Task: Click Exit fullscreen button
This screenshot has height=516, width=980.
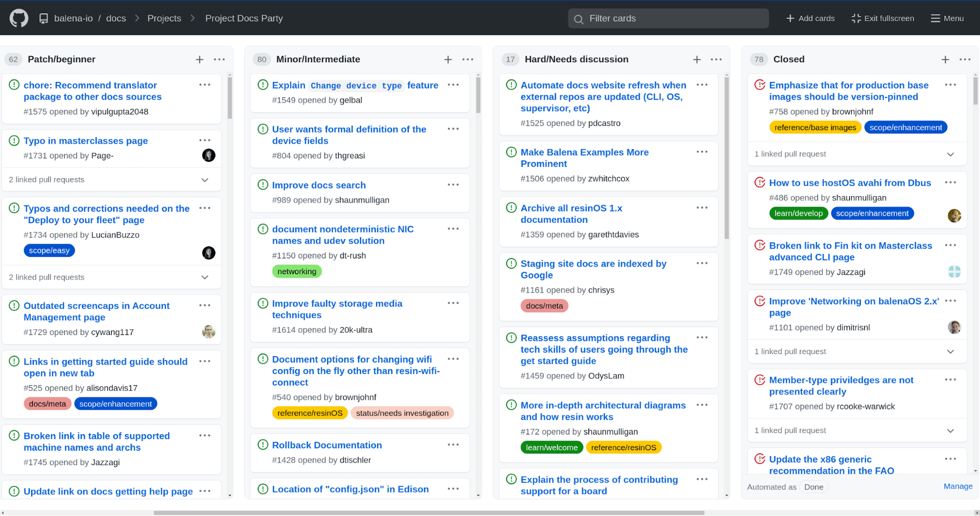Action: (x=883, y=18)
